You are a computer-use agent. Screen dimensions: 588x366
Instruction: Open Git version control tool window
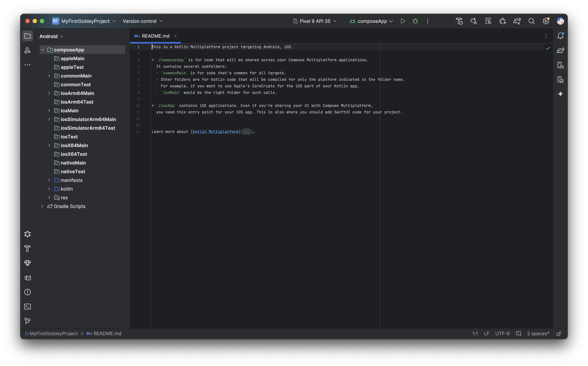coord(28,321)
